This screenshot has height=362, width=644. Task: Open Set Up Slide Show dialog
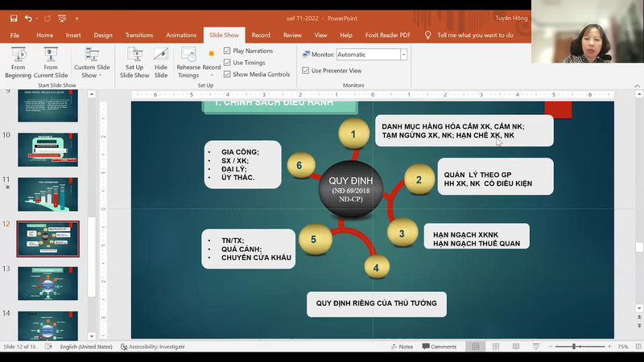[x=134, y=60]
